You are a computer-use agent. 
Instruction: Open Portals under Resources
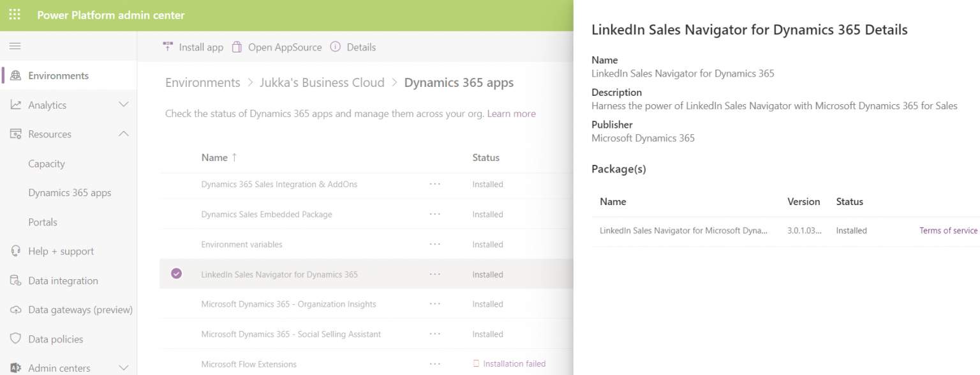pyautogui.click(x=43, y=222)
